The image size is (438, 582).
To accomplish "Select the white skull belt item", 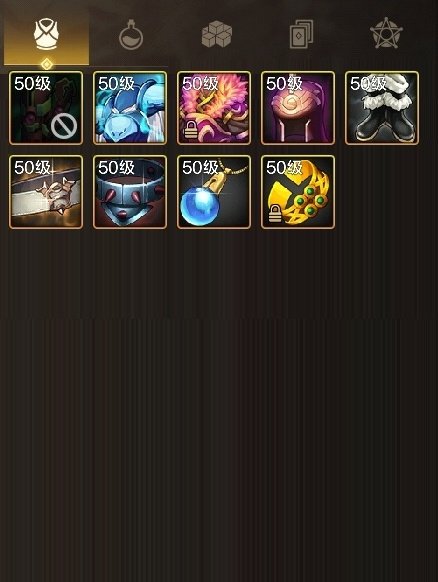I will [x=46, y=192].
